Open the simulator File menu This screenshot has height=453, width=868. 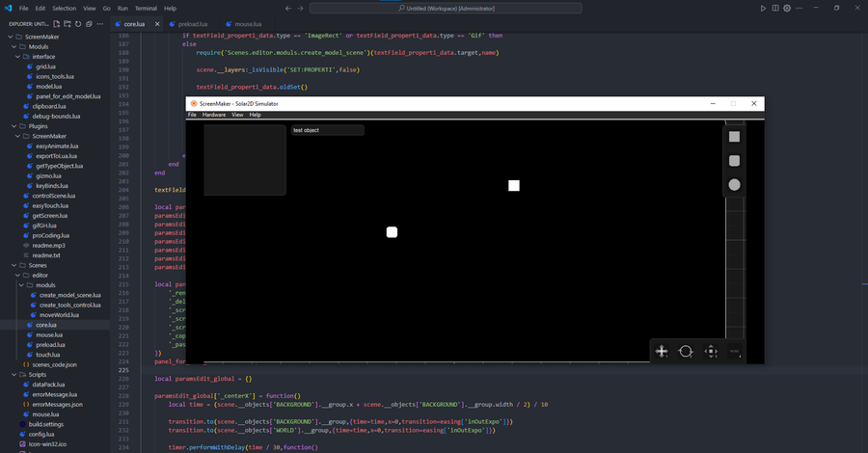coord(192,115)
